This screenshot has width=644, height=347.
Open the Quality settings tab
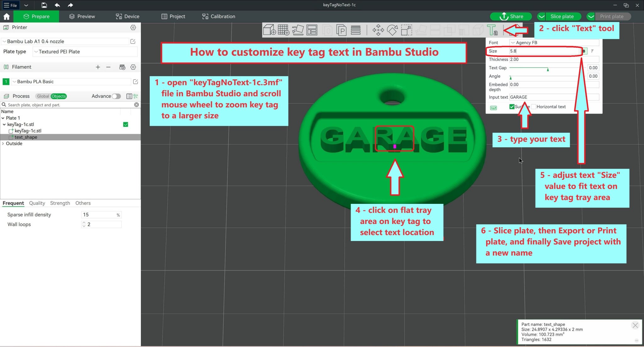pos(37,203)
